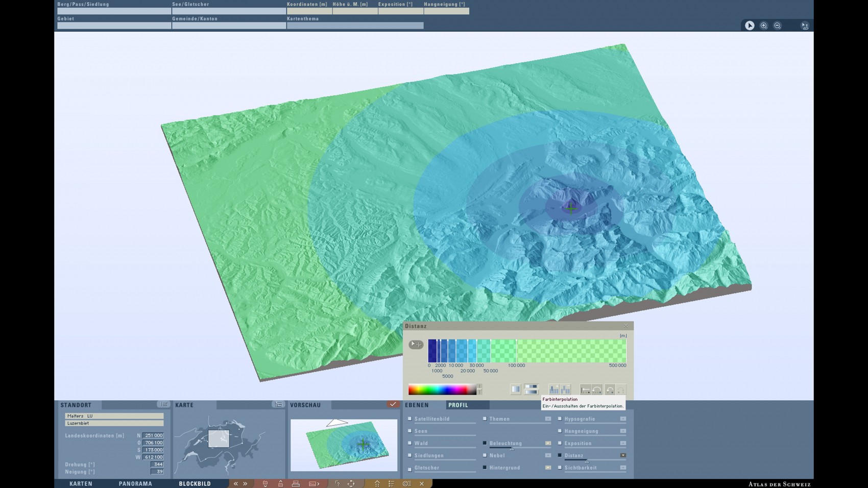This screenshot has height=488, width=868.
Task: Click the circular rotate icon in bottom toolbar
Action: [x=351, y=483]
